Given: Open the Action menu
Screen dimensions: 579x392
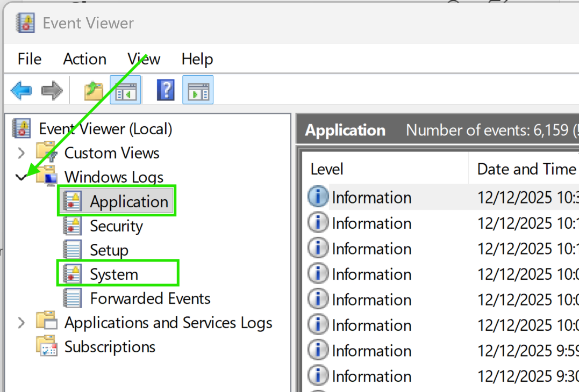Looking at the screenshot, I should (x=84, y=59).
